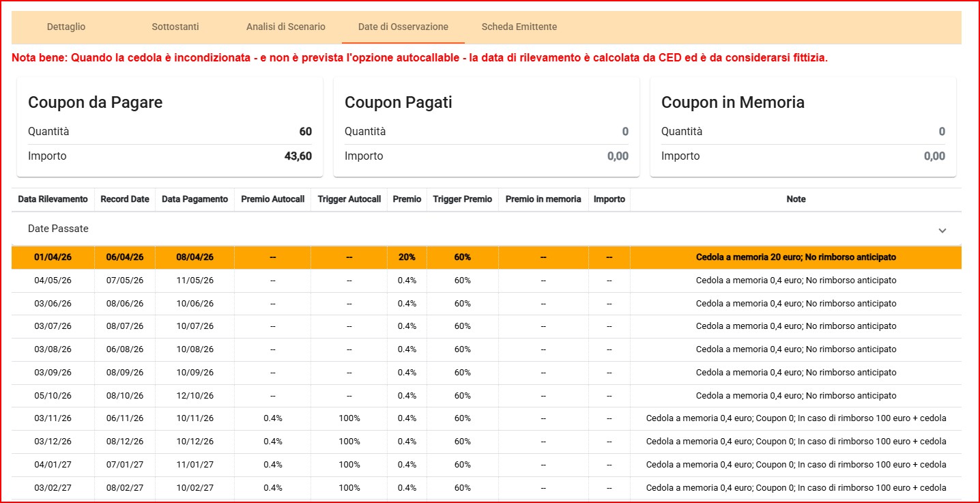Click the record date 08/07/26
The image size is (980, 503).
[125, 326]
